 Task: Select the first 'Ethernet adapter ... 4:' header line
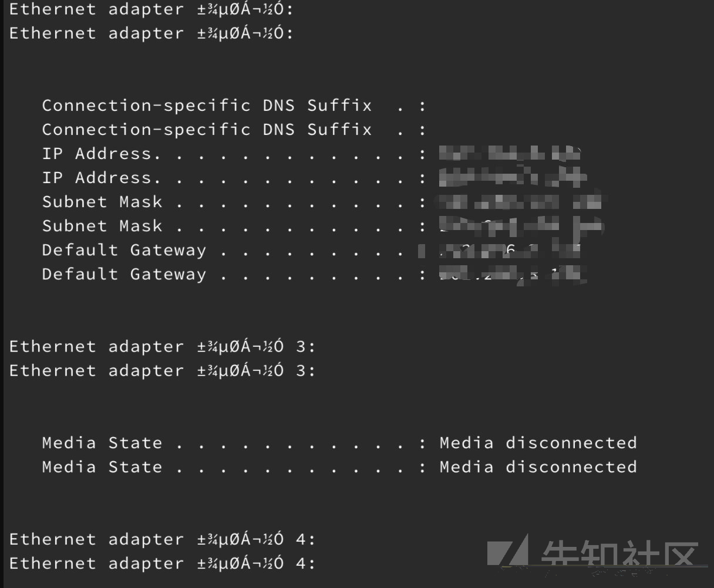tap(162, 539)
